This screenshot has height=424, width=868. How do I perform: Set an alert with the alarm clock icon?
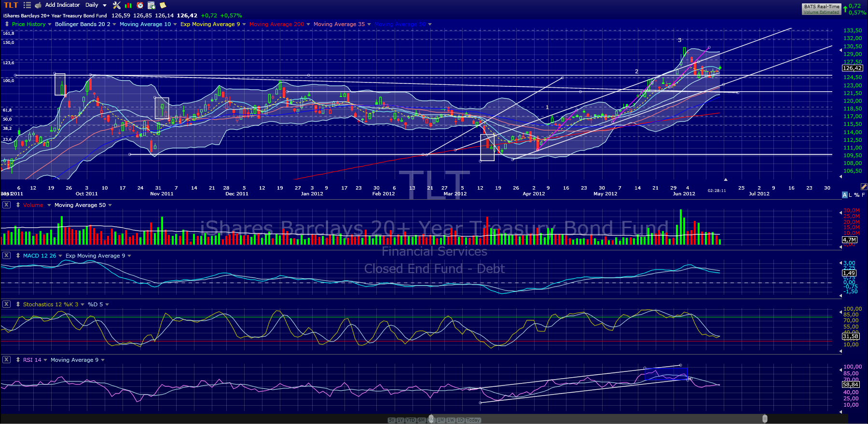[140, 5]
